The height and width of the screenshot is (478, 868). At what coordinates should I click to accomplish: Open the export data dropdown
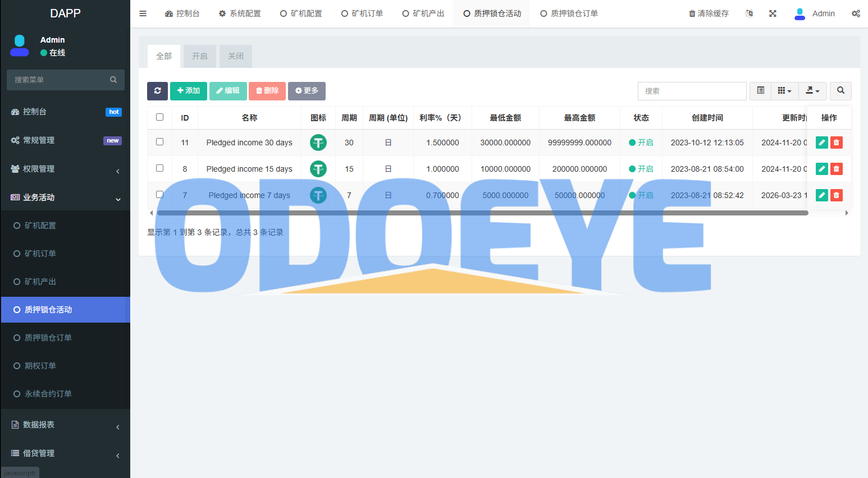tap(812, 91)
